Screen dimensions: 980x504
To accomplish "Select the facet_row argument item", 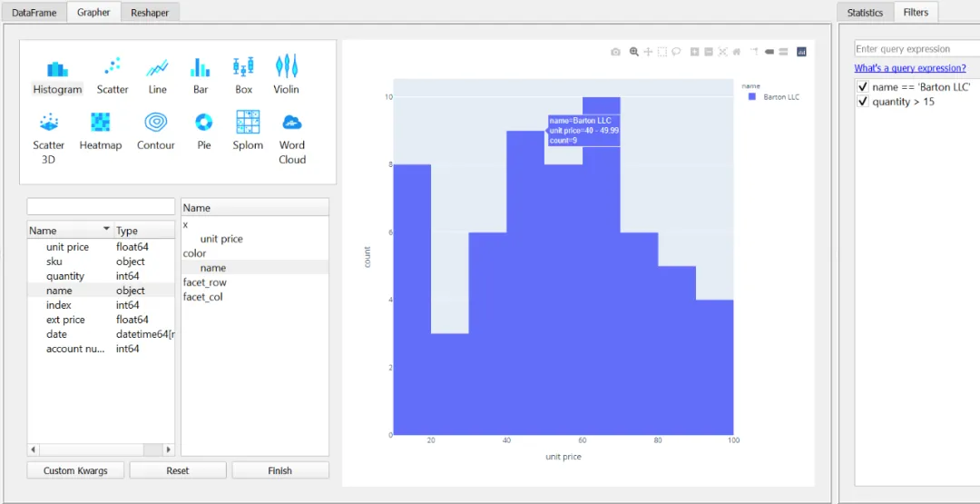I will click(x=204, y=282).
